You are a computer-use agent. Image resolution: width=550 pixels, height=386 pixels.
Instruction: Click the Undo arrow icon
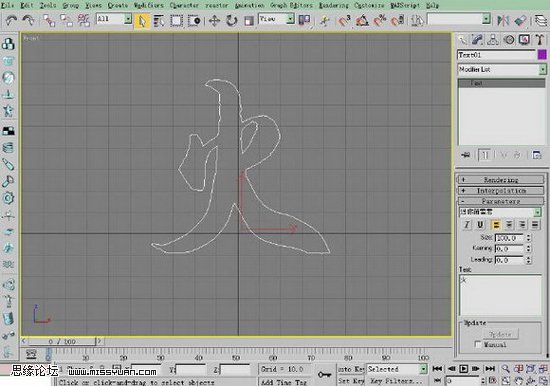[11, 20]
